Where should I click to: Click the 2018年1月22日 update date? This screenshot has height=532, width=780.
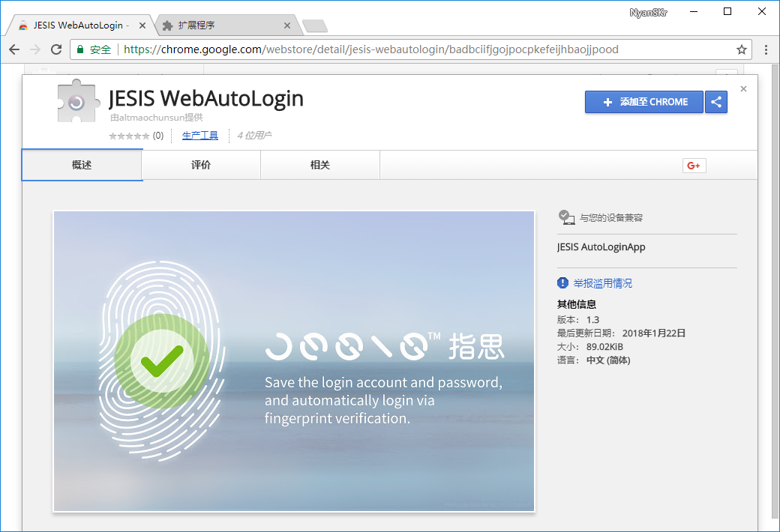click(x=654, y=333)
